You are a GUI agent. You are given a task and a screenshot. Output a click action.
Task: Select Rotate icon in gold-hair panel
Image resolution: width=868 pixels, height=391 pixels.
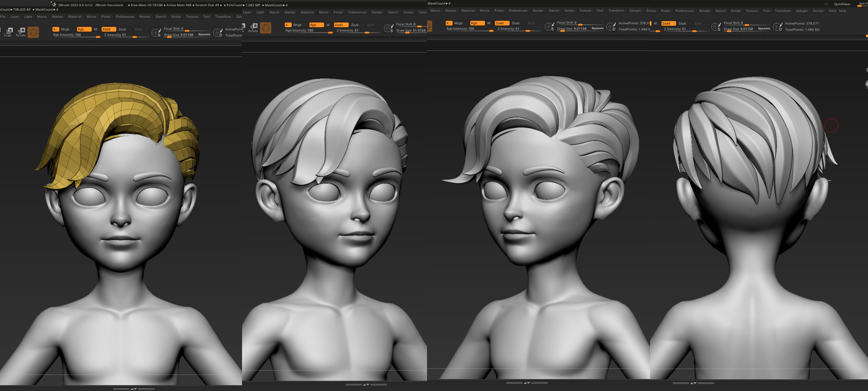tap(21, 32)
